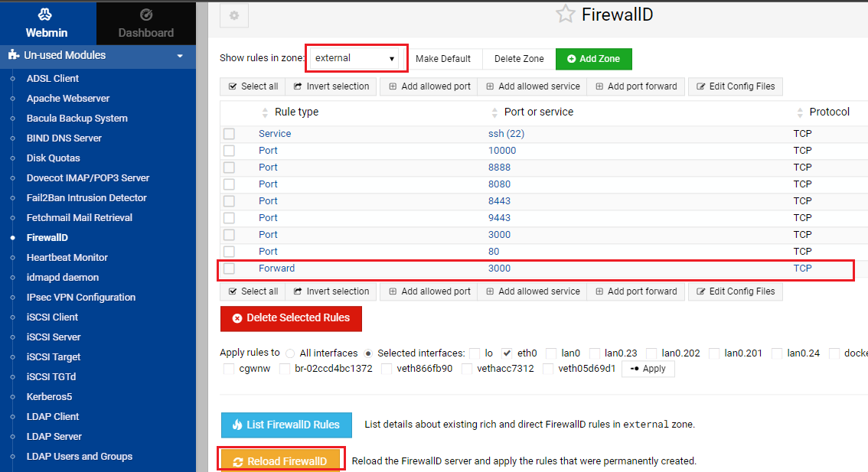Image resolution: width=868 pixels, height=472 pixels.
Task: Click the gear configuration icon
Action: (234, 15)
